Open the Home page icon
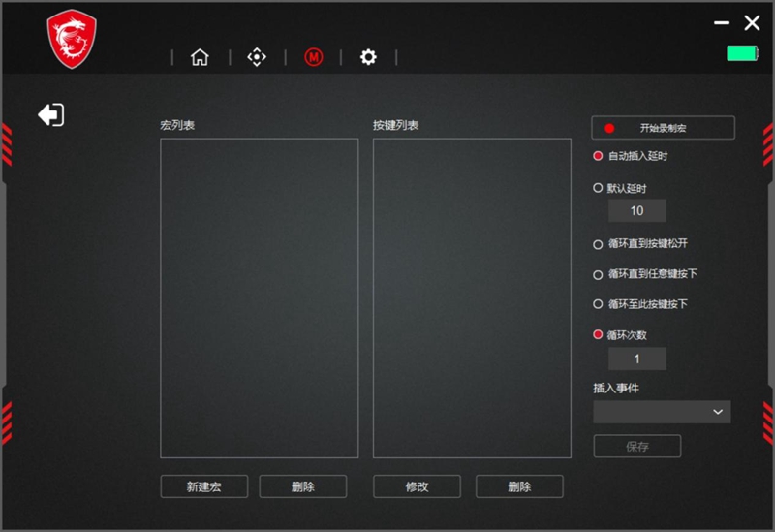Image resolution: width=775 pixels, height=532 pixels. pyautogui.click(x=200, y=57)
